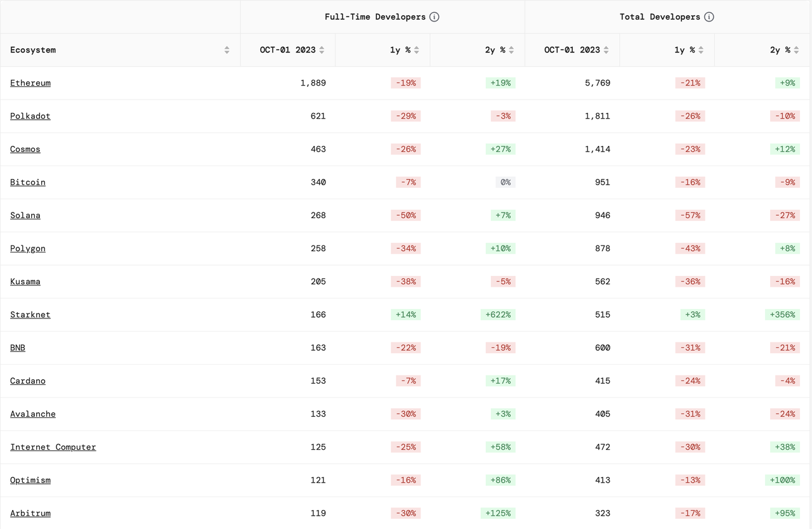Select Bitcoin's total developers value 951

point(603,182)
